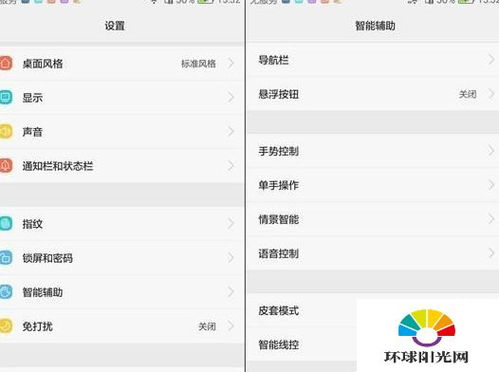Tap the 免打扰 do-not-disturb icon
The image size is (499, 372).
(x=6, y=326)
